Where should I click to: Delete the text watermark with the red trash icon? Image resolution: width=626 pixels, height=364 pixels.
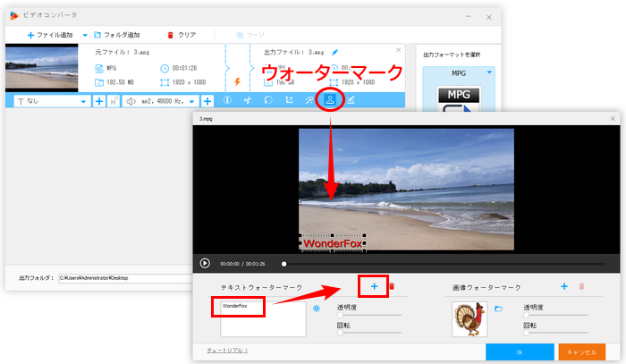pyautogui.click(x=392, y=286)
